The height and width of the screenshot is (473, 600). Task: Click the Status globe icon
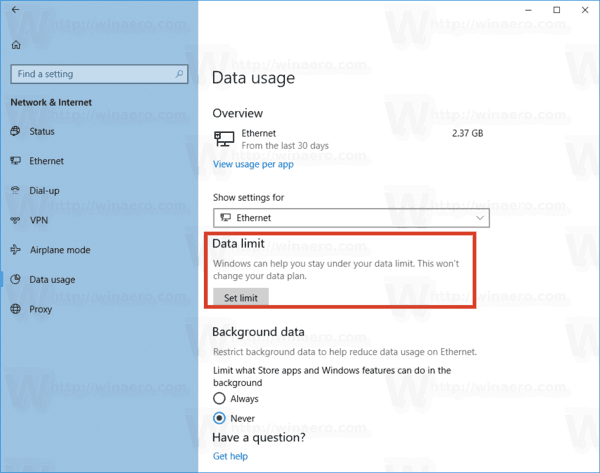[x=15, y=131]
